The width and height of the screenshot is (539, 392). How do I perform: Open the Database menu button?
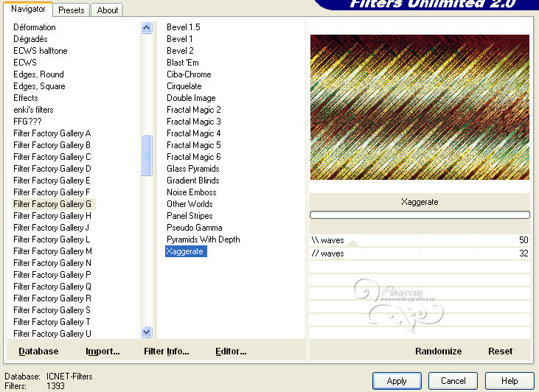(38, 351)
